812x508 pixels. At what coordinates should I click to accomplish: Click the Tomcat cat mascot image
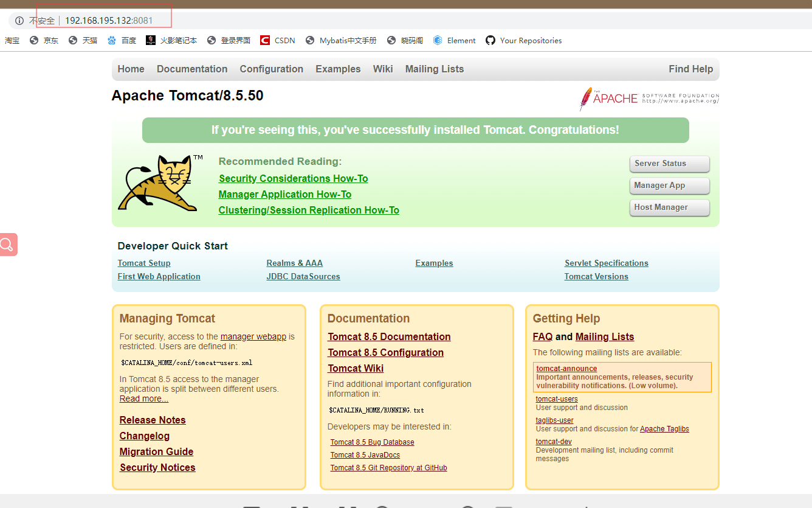[160, 183]
